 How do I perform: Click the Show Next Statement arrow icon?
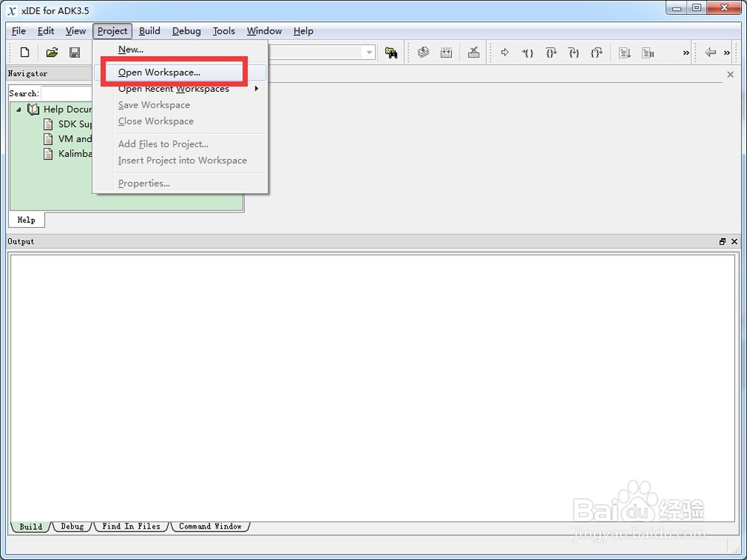pos(505,52)
